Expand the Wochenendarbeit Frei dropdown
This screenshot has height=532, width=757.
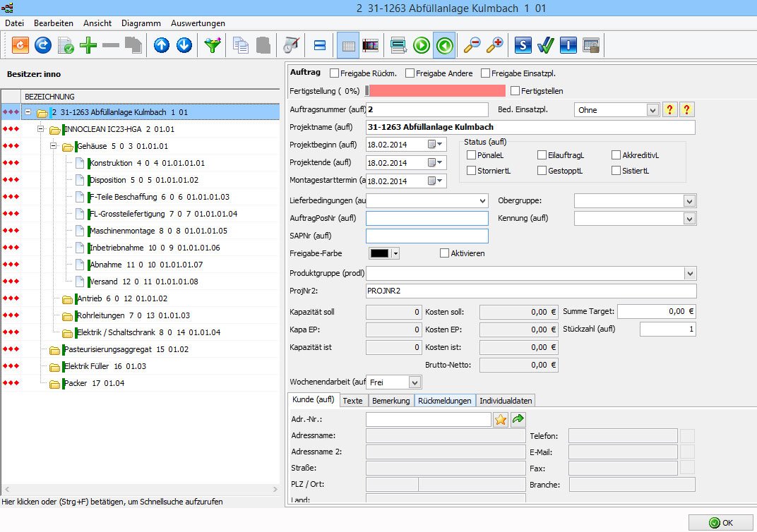coord(415,382)
